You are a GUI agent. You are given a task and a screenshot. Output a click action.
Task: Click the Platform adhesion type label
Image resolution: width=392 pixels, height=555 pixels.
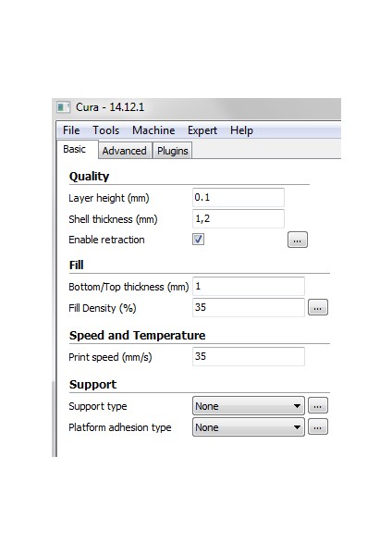point(120,427)
